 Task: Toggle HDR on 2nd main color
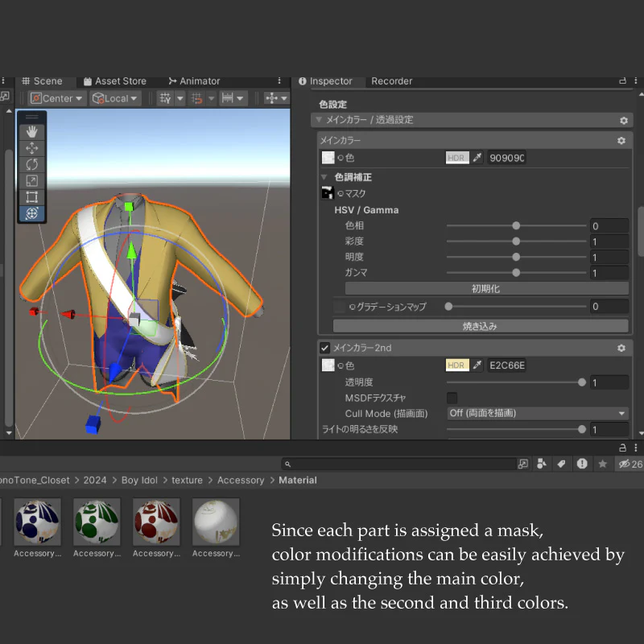coord(457,365)
